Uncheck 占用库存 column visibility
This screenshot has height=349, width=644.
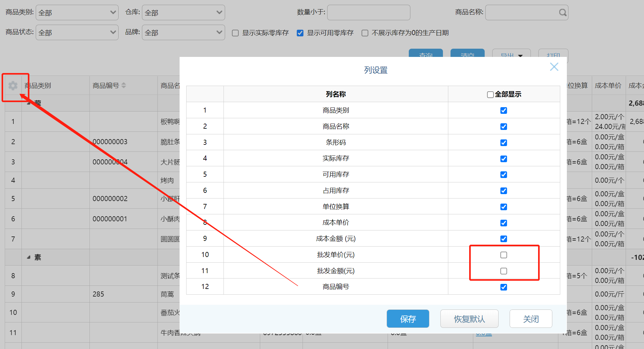[x=504, y=191]
